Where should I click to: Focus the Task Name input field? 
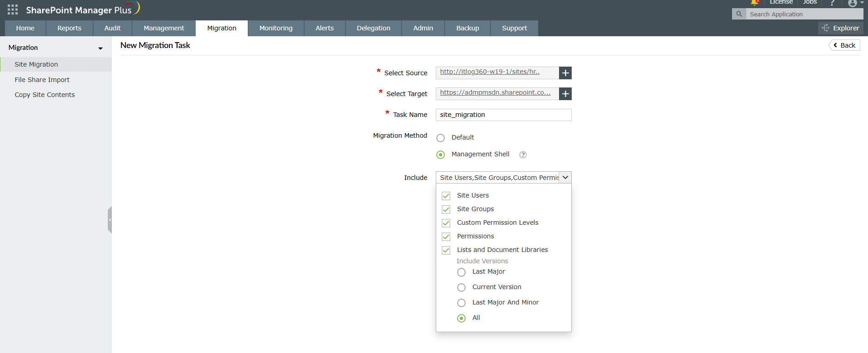[503, 115]
